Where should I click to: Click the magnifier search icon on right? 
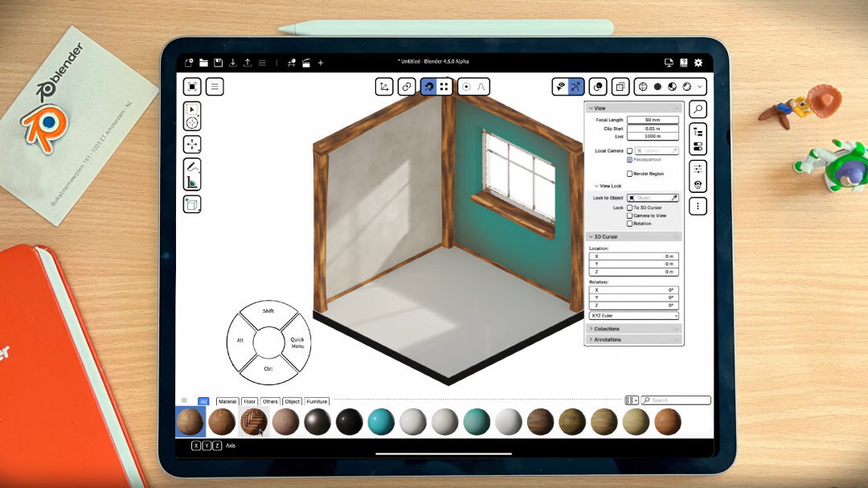click(x=698, y=109)
